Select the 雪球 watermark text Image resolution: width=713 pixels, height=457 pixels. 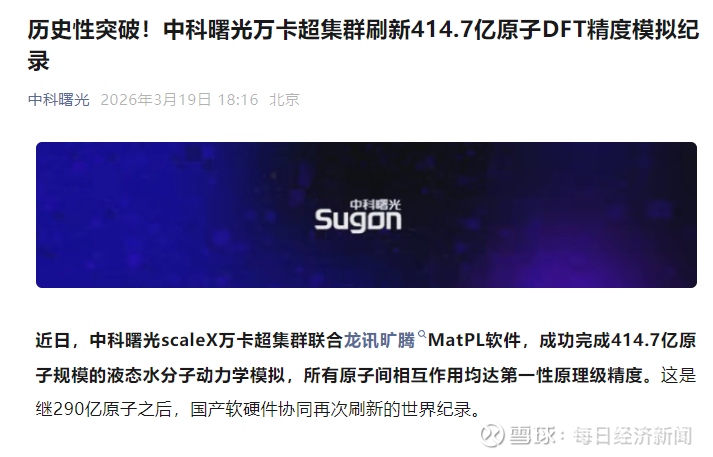(532, 435)
